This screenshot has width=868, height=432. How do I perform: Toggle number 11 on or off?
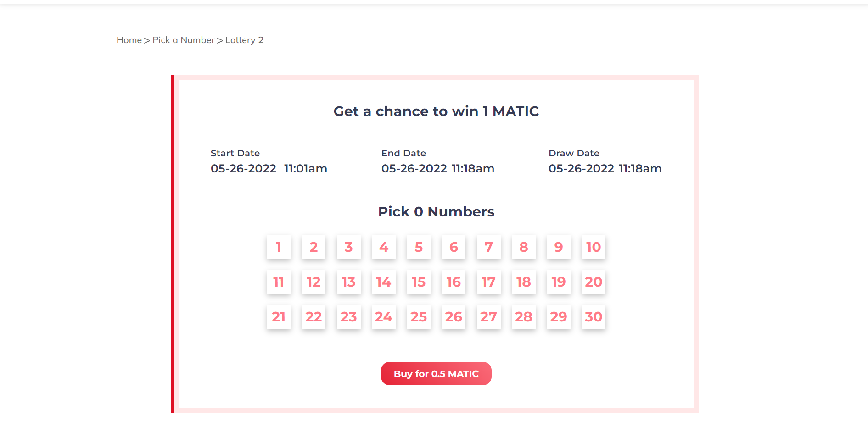(x=278, y=282)
